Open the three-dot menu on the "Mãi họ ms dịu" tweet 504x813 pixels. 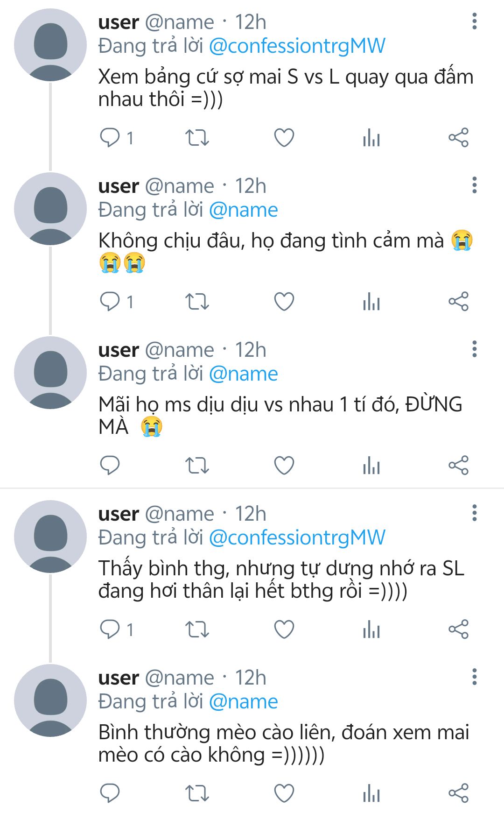coord(475,349)
